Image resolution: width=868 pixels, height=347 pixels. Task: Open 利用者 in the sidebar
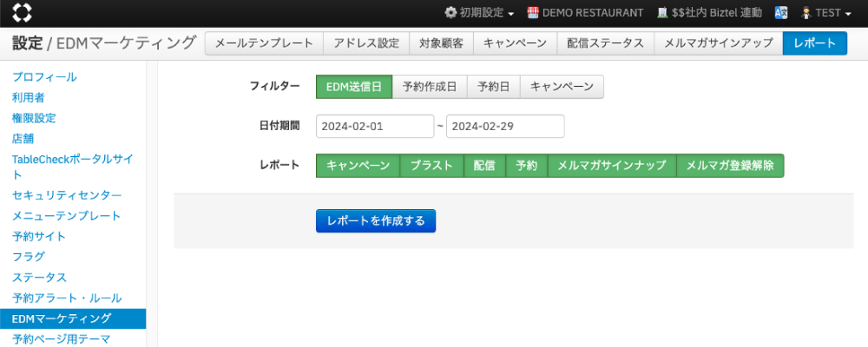pos(29,98)
